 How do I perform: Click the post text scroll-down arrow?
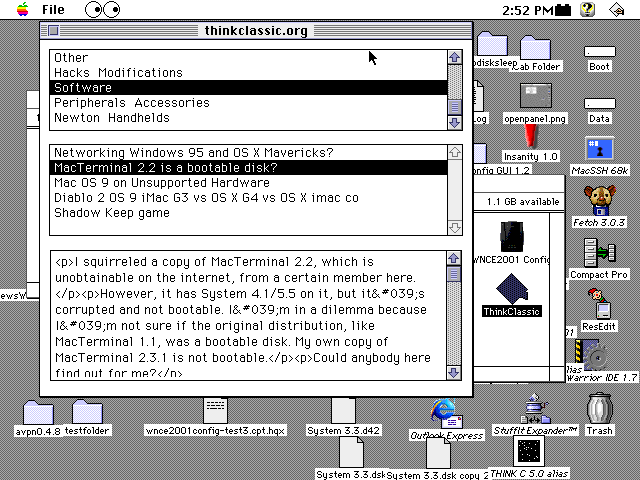(x=455, y=372)
